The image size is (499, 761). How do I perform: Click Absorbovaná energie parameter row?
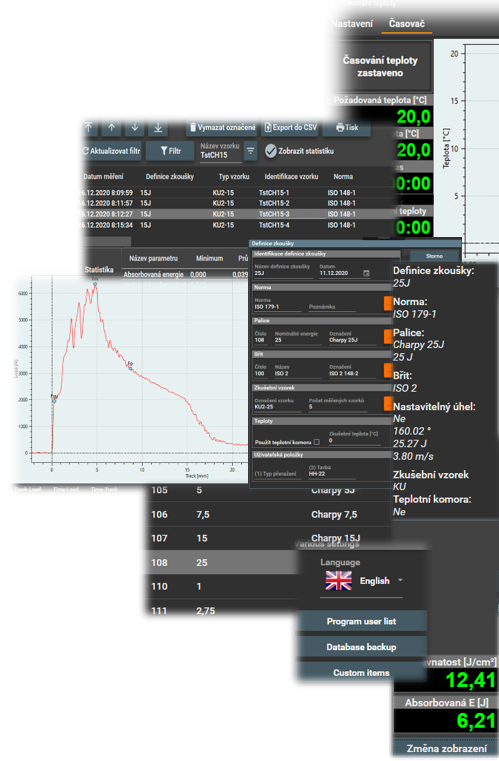point(184,274)
